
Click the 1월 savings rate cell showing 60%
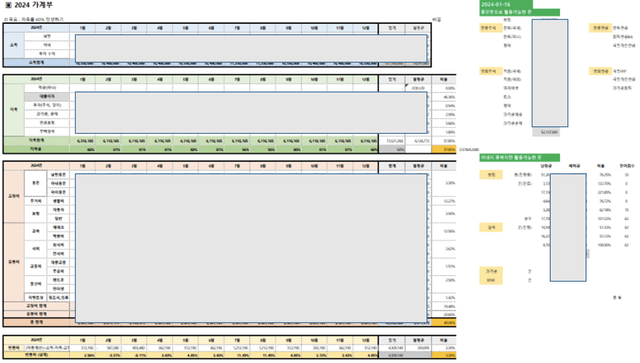click(x=82, y=150)
